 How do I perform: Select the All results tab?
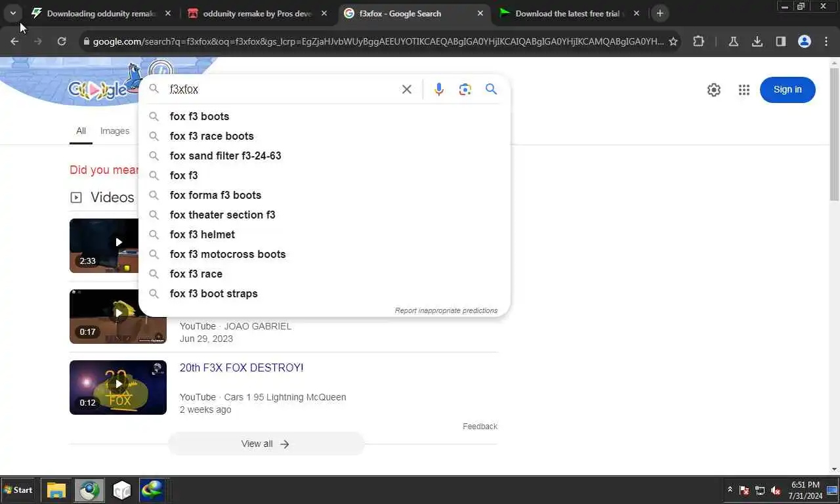pos(81,131)
